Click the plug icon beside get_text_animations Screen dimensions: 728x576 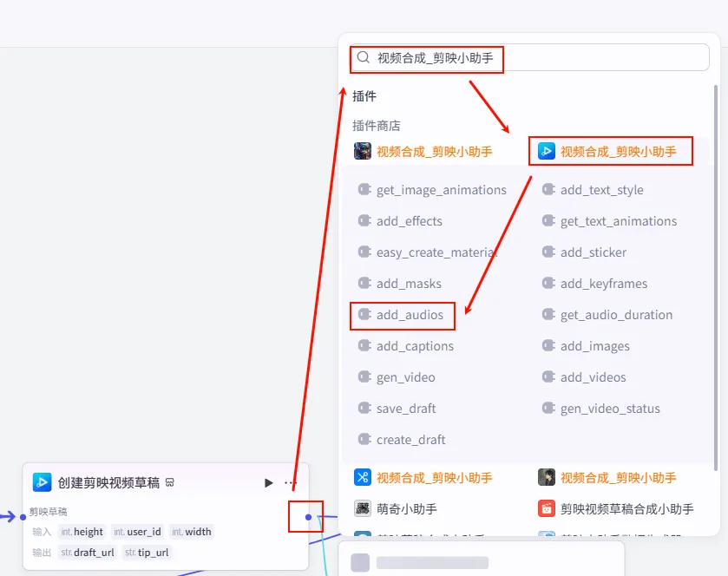[x=548, y=220]
